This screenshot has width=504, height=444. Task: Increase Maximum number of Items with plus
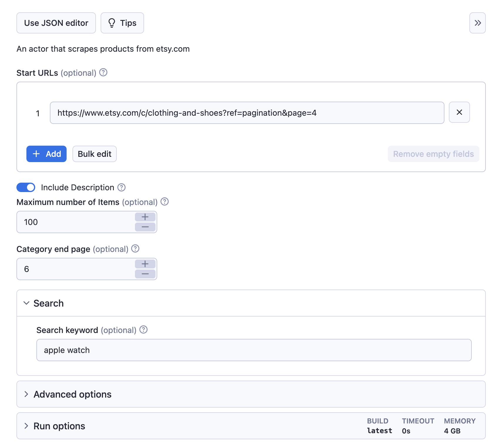145,217
